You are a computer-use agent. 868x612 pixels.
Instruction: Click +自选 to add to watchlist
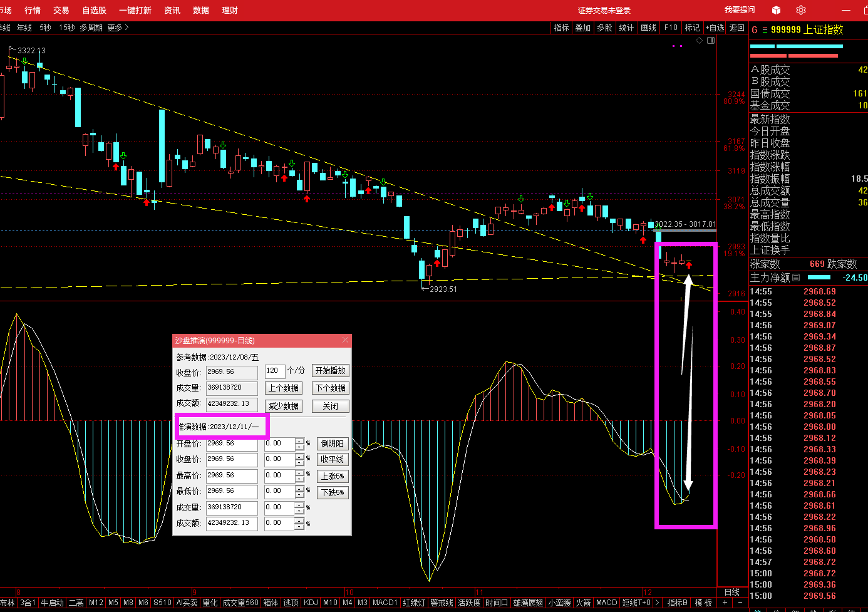click(x=715, y=28)
